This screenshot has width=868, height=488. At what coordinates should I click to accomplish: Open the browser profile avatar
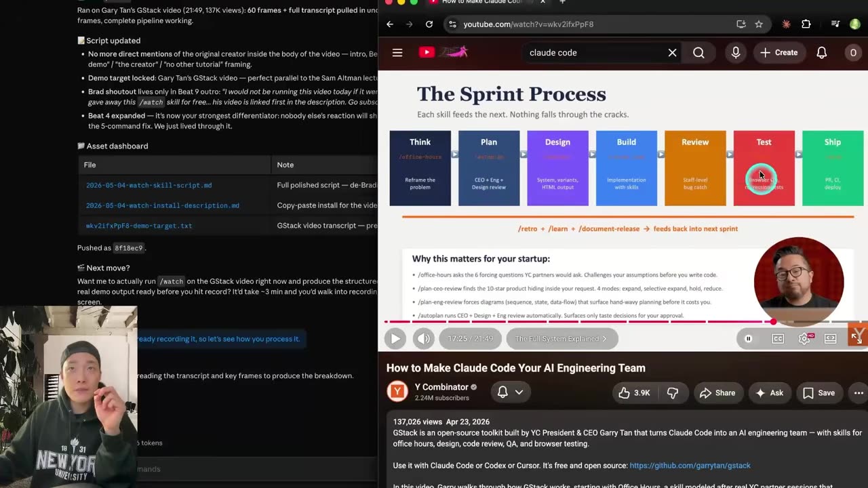855,24
